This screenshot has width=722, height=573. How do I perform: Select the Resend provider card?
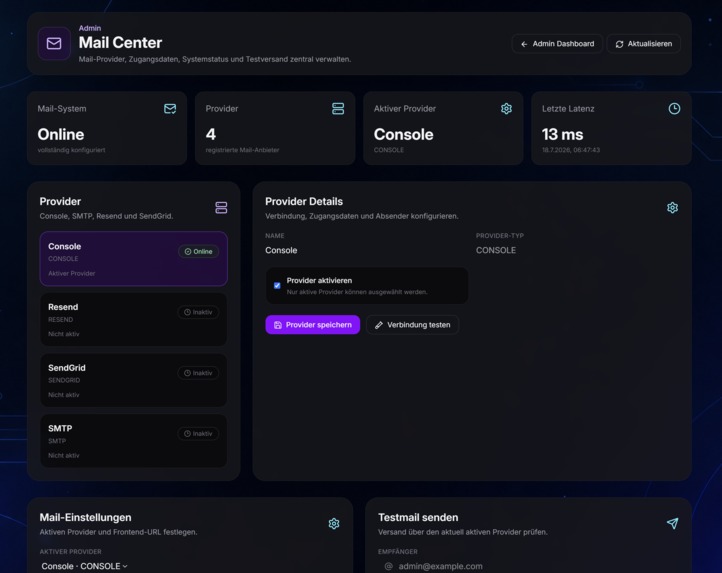(134, 320)
